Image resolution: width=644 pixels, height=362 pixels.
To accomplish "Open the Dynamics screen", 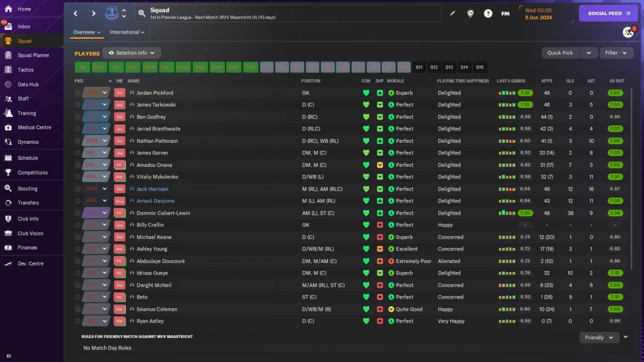I will coord(28,142).
